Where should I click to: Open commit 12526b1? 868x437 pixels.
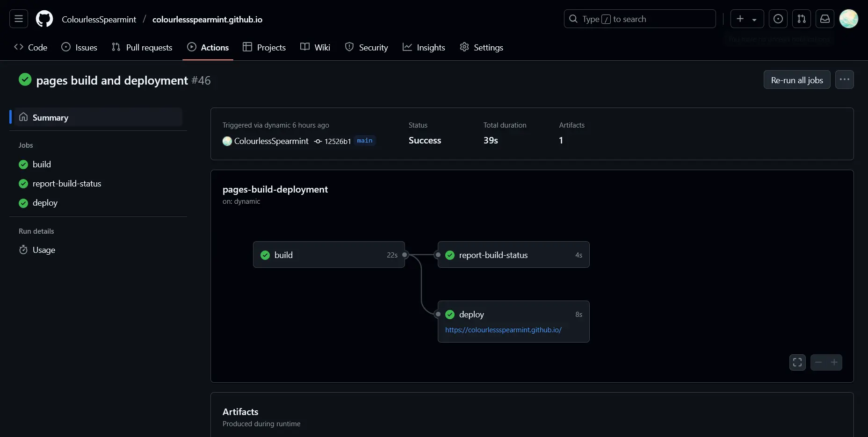coord(338,141)
